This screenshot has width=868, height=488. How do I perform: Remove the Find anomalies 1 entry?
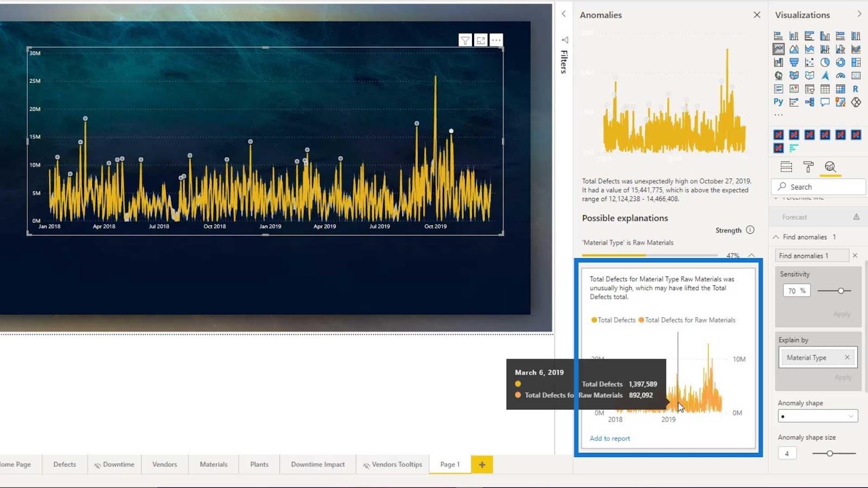(855, 255)
